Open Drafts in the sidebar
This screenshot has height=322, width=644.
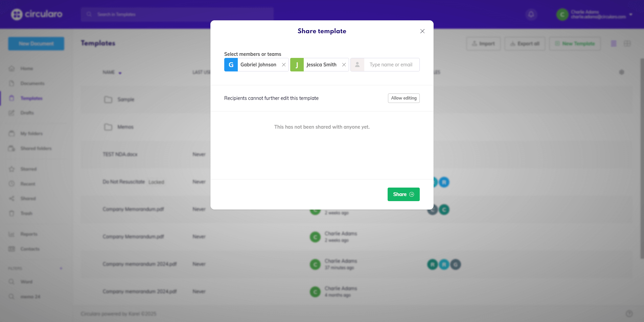[x=27, y=113]
